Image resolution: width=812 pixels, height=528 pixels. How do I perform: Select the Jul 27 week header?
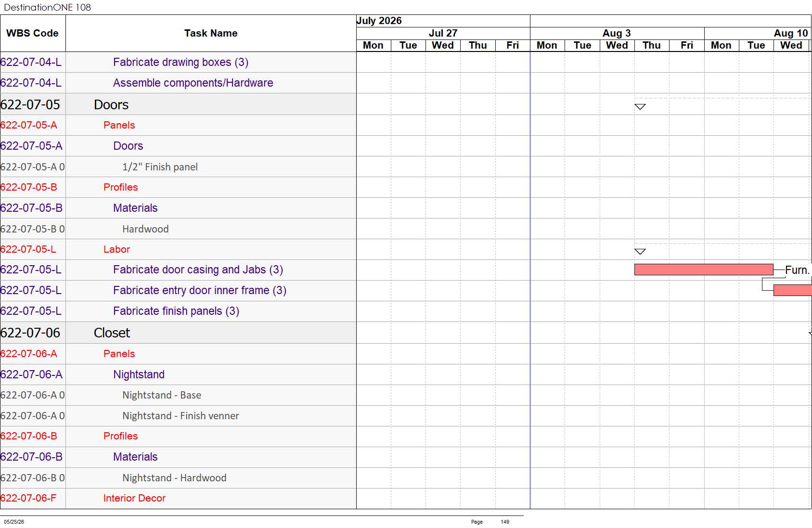(x=443, y=33)
